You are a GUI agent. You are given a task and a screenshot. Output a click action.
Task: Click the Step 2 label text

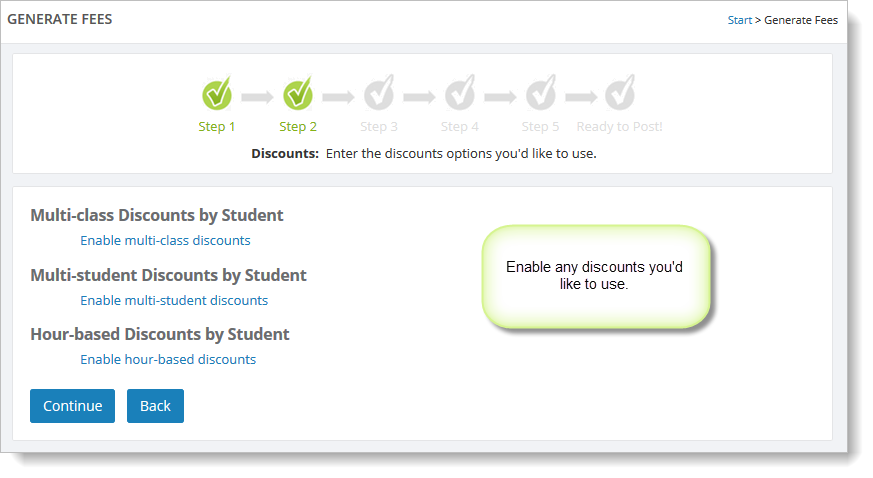298,127
